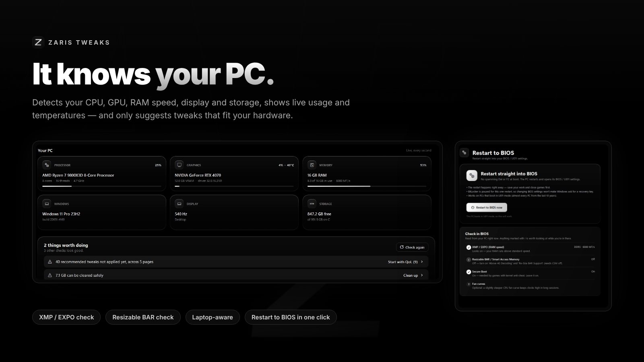This screenshot has width=644, height=362.
Task: Click the graphics usage bar
Action: 234,186
